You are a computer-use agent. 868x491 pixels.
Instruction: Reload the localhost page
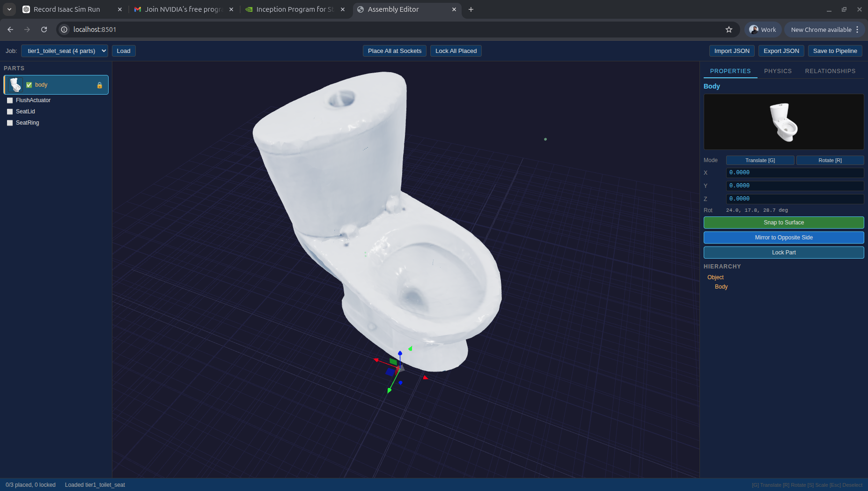pyautogui.click(x=44, y=30)
